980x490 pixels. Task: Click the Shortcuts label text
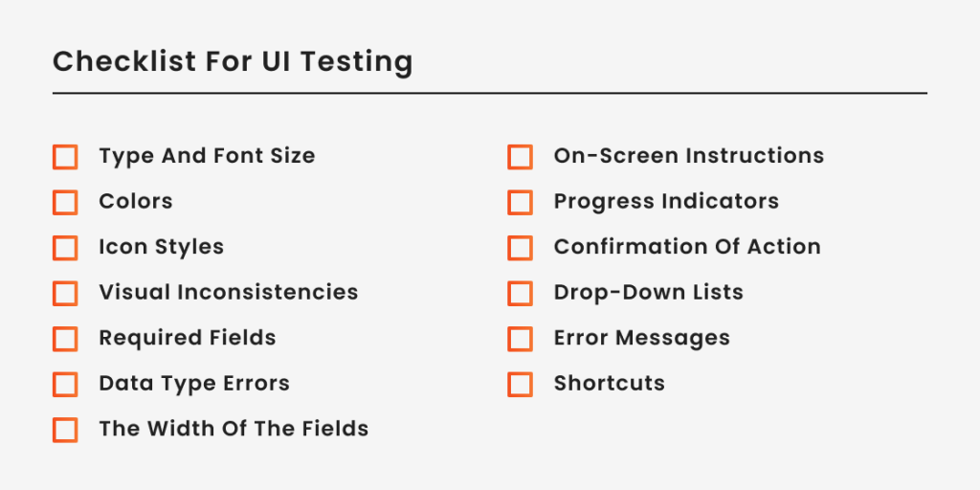pos(610,383)
